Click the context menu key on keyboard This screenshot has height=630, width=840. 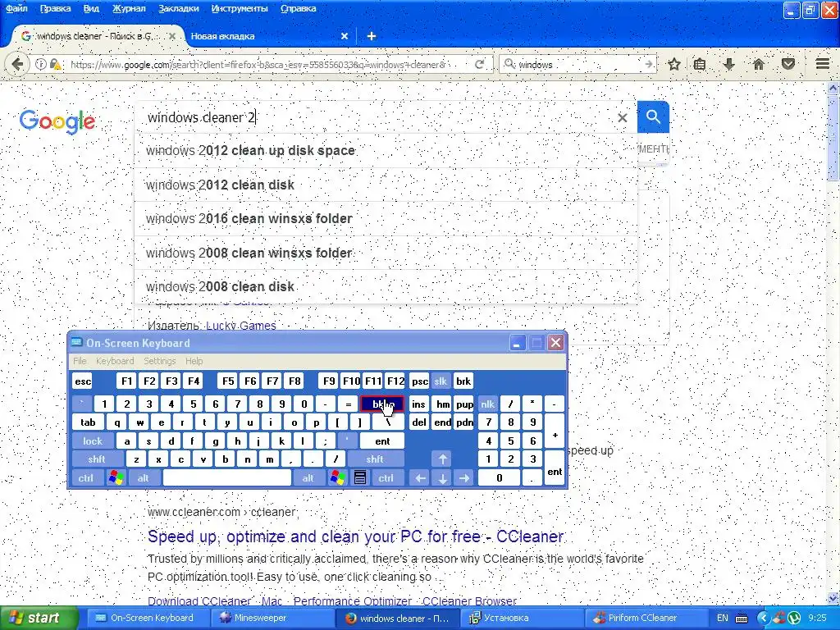[360, 478]
